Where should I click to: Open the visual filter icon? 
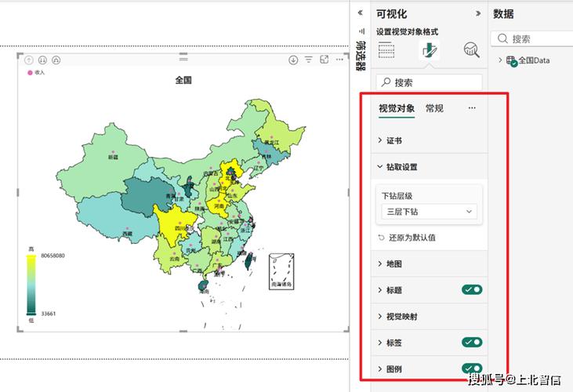point(309,60)
